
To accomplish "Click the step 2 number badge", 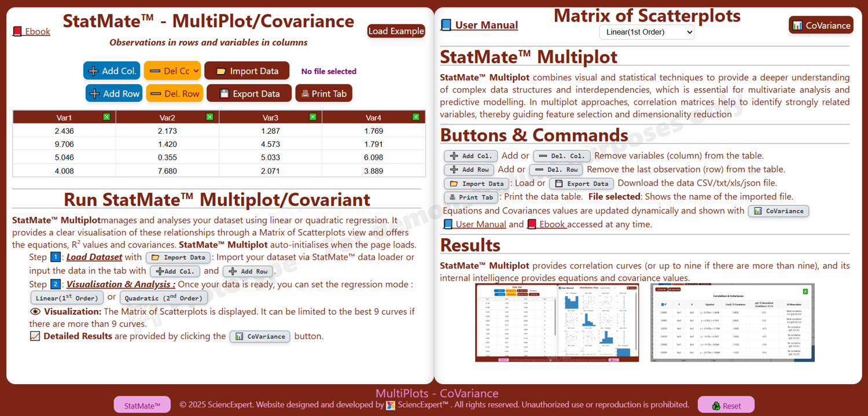I will 56,284.
